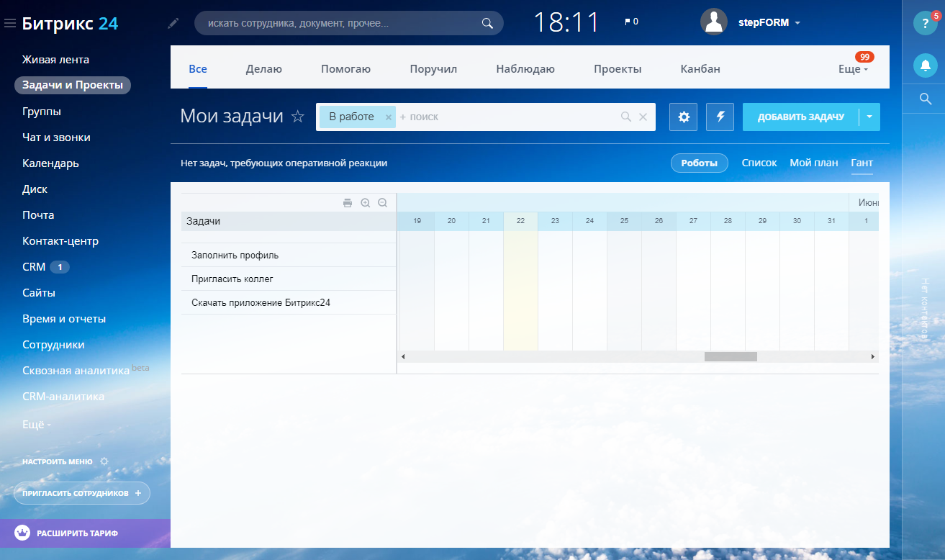Open Почта in the left menu
The image size is (945, 560).
click(38, 215)
